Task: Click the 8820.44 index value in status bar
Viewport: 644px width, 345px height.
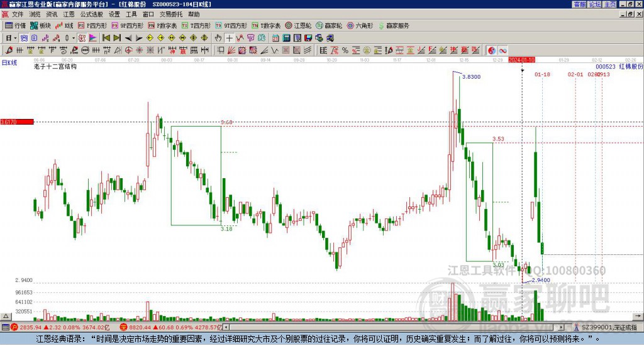Action: (140, 327)
